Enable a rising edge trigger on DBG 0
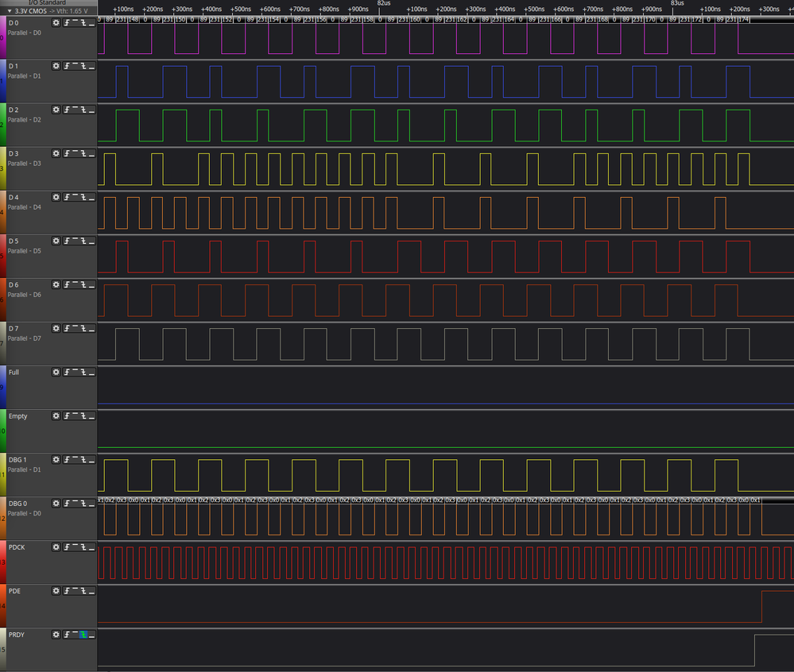 click(67, 504)
